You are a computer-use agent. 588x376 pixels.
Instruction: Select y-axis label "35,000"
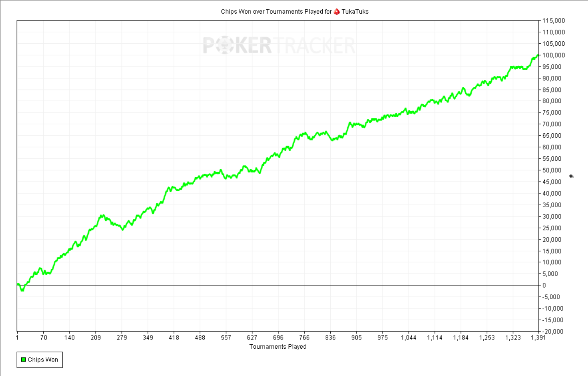coord(552,205)
